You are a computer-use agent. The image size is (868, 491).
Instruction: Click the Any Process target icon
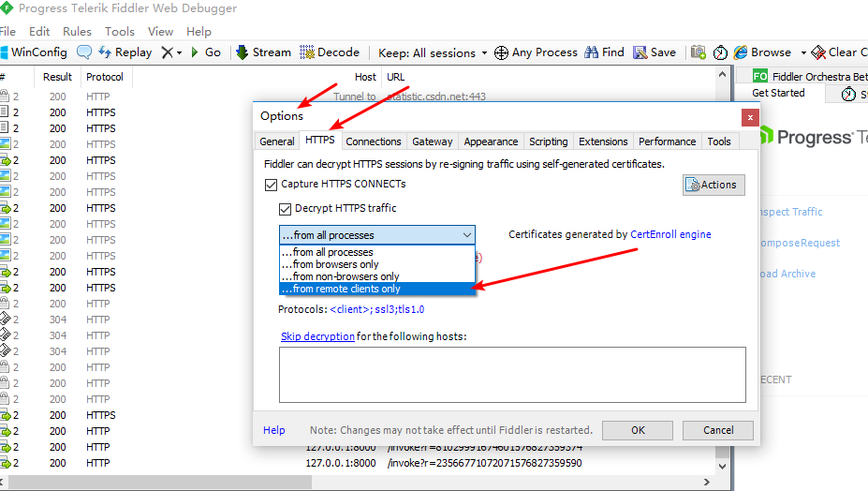[501, 52]
